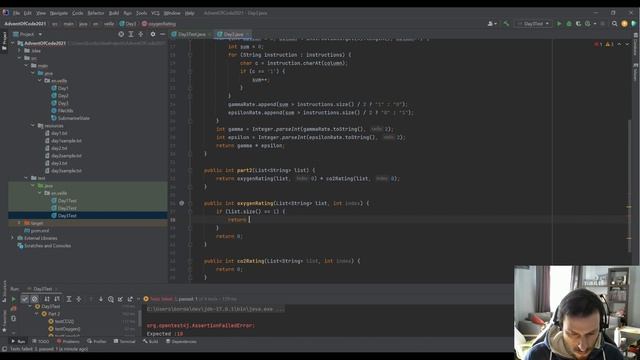Open the Problems tool window button
The image size is (640, 360).
[x=68, y=341]
